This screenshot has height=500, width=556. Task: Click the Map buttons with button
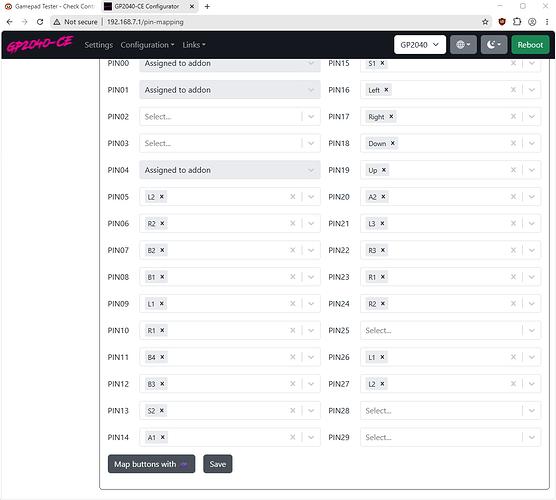[x=151, y=464]
